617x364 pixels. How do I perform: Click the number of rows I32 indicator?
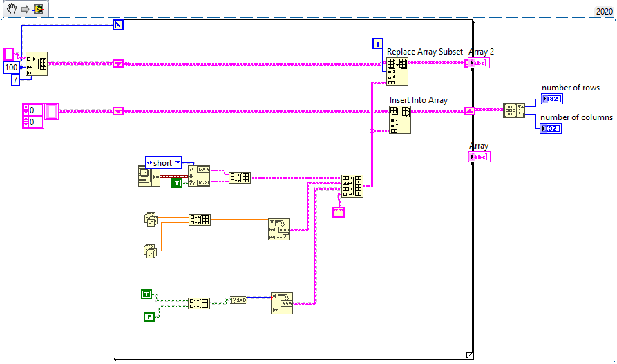pos(551,99)
